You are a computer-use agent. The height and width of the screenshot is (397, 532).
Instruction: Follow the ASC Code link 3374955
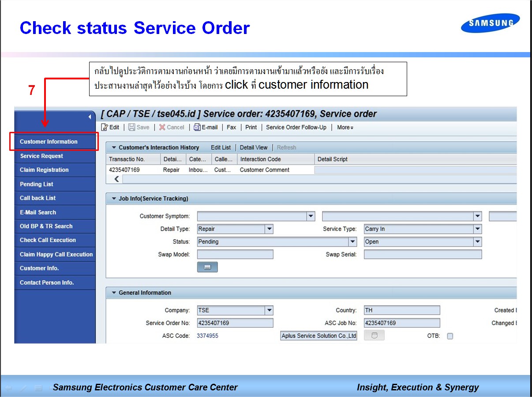point(207,336)
